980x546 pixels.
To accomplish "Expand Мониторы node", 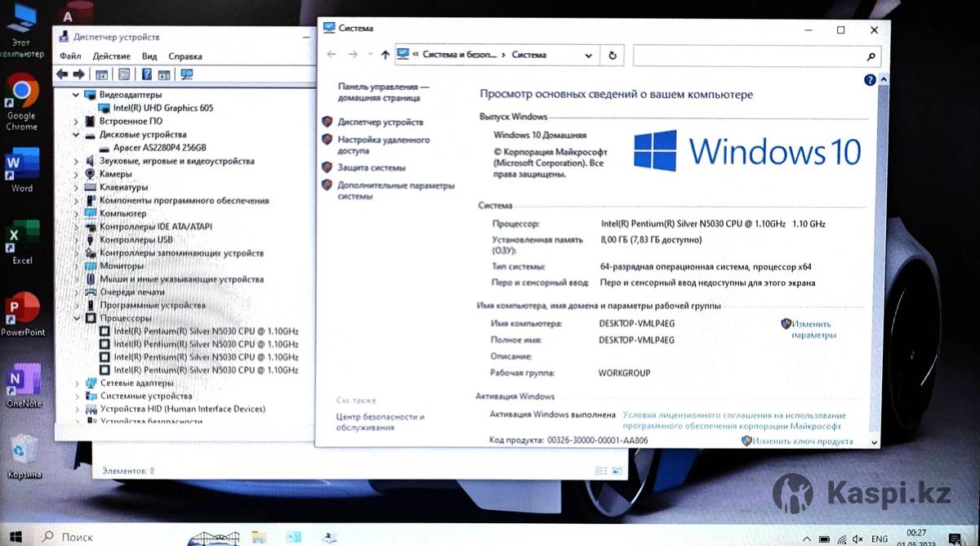I will coord(77,266).
